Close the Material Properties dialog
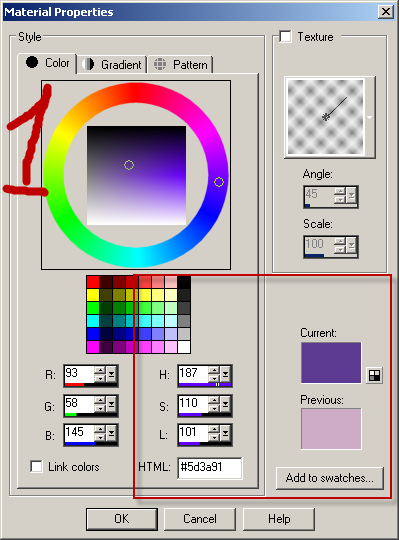This screenshot has height=540, width=399. click(386, 12)
